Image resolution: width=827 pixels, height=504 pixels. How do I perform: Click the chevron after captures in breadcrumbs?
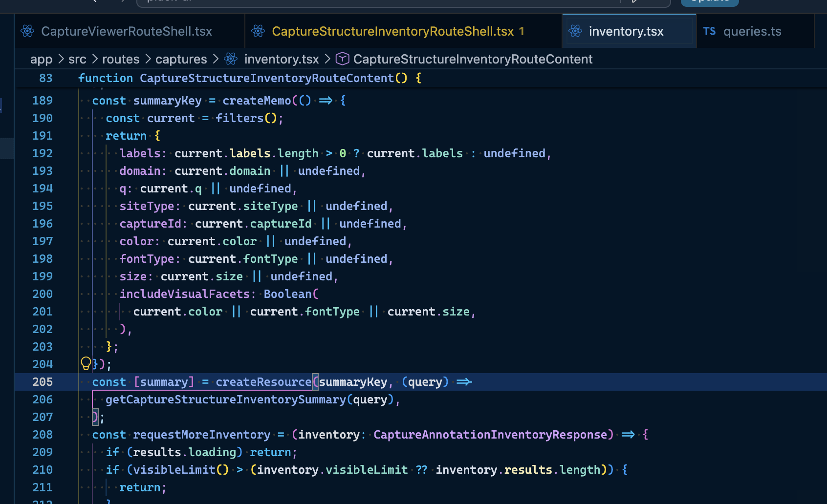click(x=216, y=59)
